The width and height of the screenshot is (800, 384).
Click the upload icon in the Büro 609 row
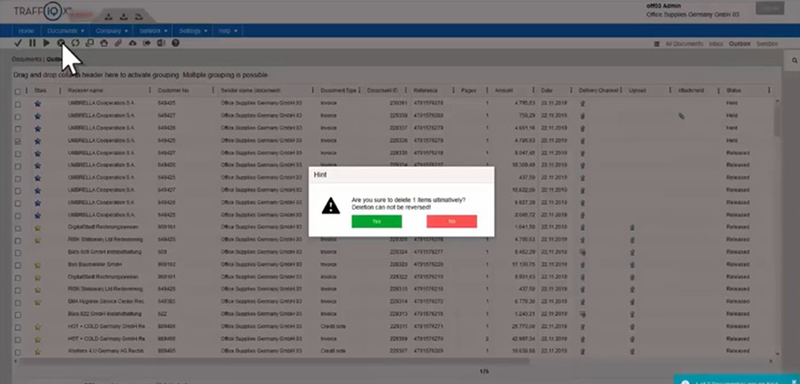click(x=632, y=252)
